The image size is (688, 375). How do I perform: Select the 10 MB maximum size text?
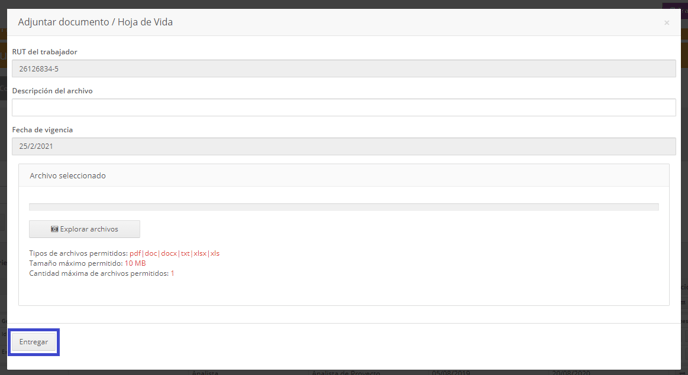[x=135, y=263]
